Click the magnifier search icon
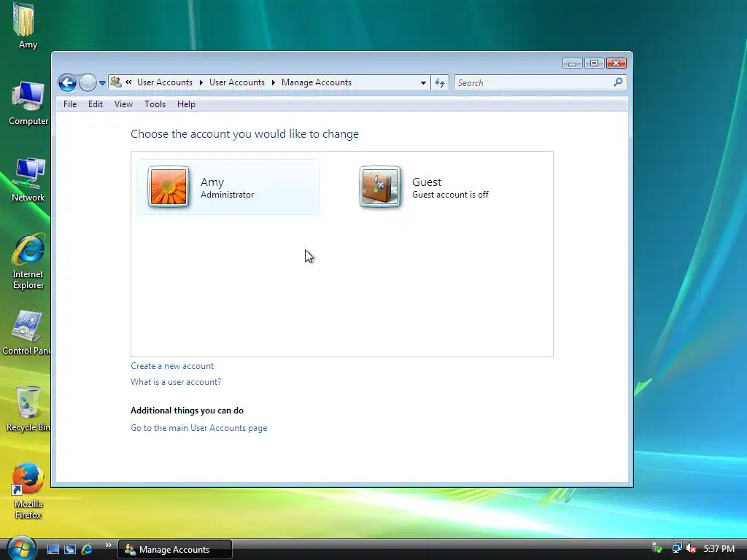The height and width of the screenshot is (560, 747). (618, 82)
